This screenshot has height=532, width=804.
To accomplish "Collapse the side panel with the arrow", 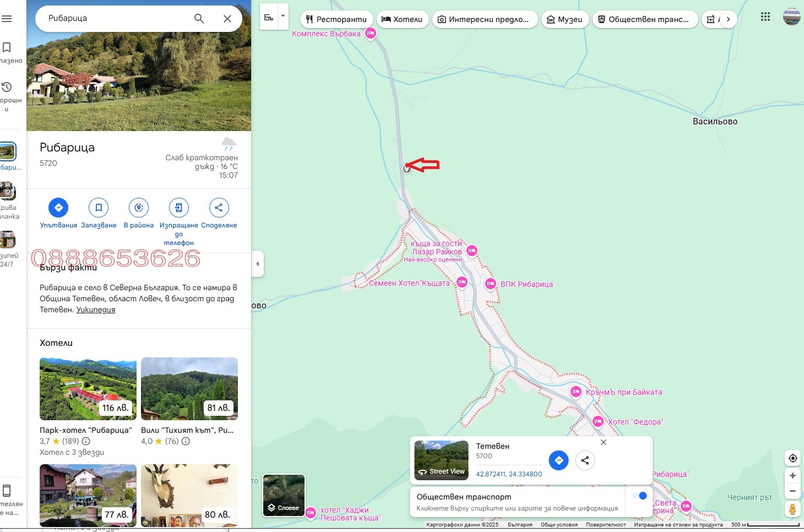I will [257, 264].
